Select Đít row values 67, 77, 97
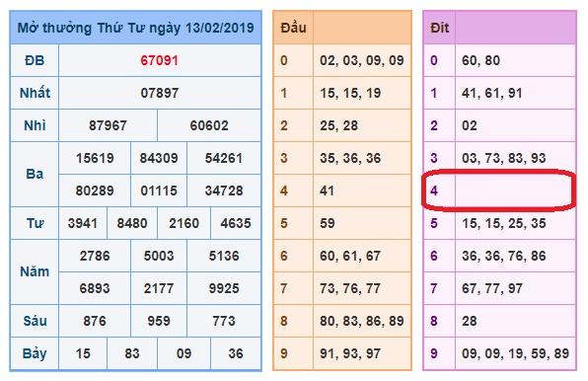 [x=492, y=289]
